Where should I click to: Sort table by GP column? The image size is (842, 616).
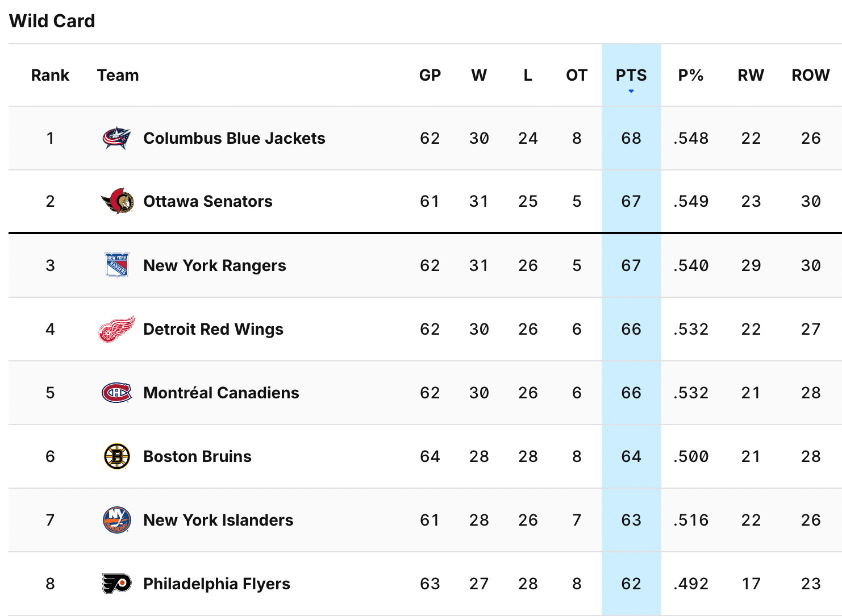click(x=430, y=76)
